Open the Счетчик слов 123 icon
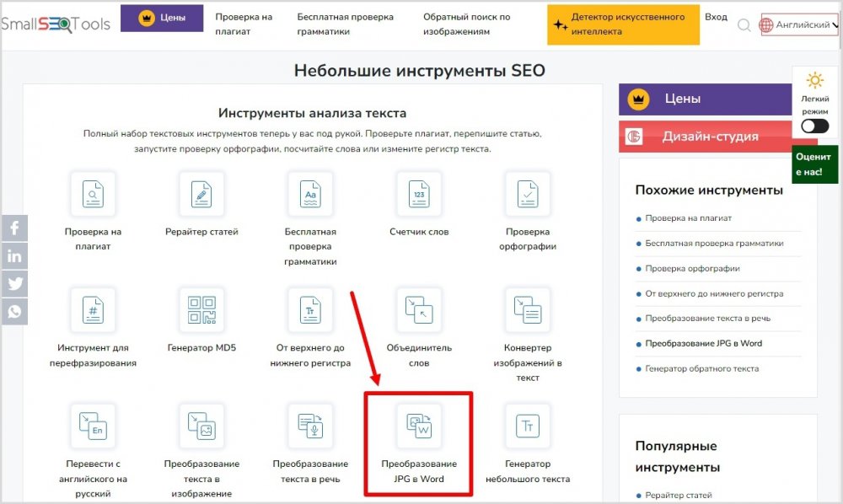The width and height of the screenshot is (843, 504). pyautogui.click(x=419, y=194)
